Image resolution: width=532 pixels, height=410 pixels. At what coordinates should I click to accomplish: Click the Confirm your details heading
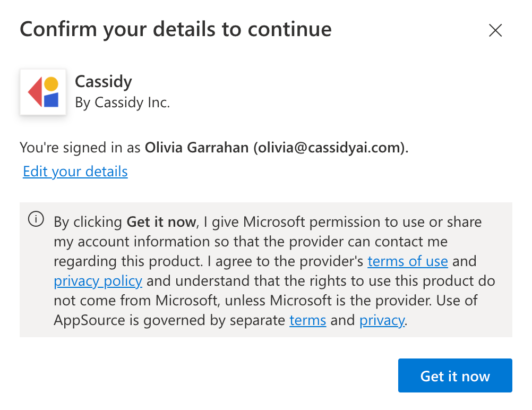click(175, 29)
